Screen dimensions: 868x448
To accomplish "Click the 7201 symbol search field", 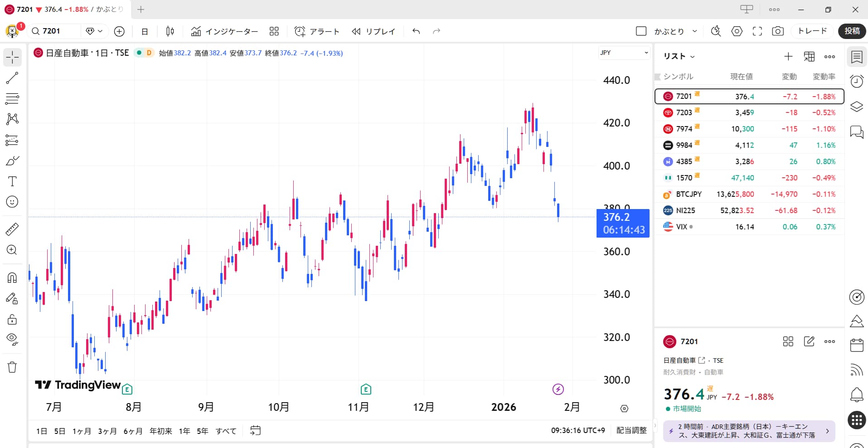I will coord(54,31).
